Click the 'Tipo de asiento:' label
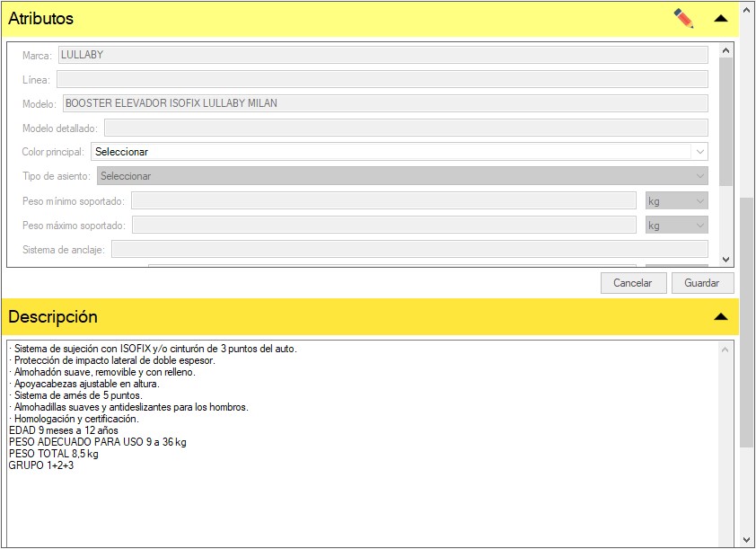Image resolution: width=756 pixels, height=549 pixels. point(57,176)
